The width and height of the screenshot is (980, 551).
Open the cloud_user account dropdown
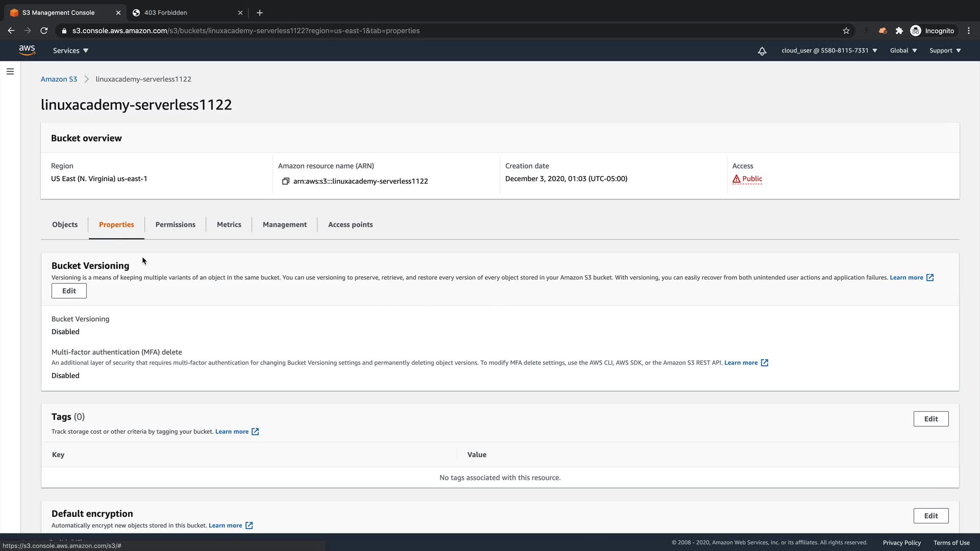[829, 51]
